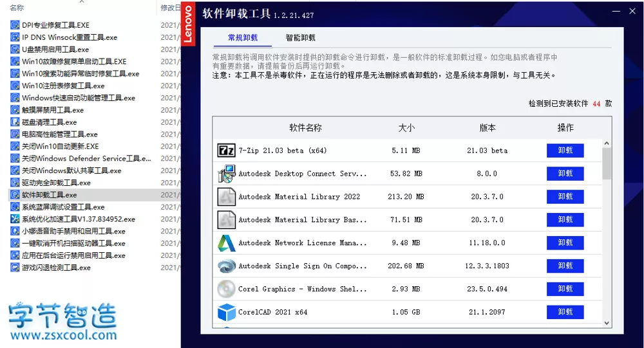
Task: Uninstall CorelCAD 2021 x64
Action: [565, 312]
